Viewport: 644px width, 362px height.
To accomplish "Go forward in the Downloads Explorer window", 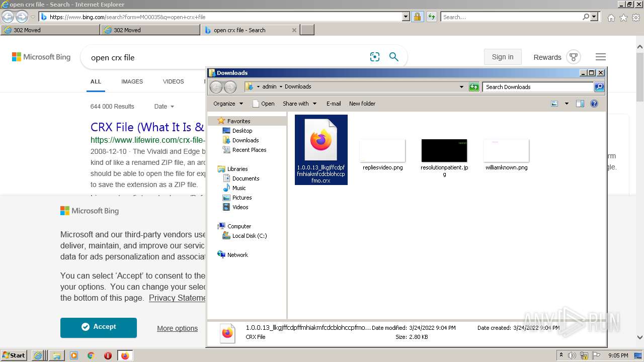I will (230, 87).
